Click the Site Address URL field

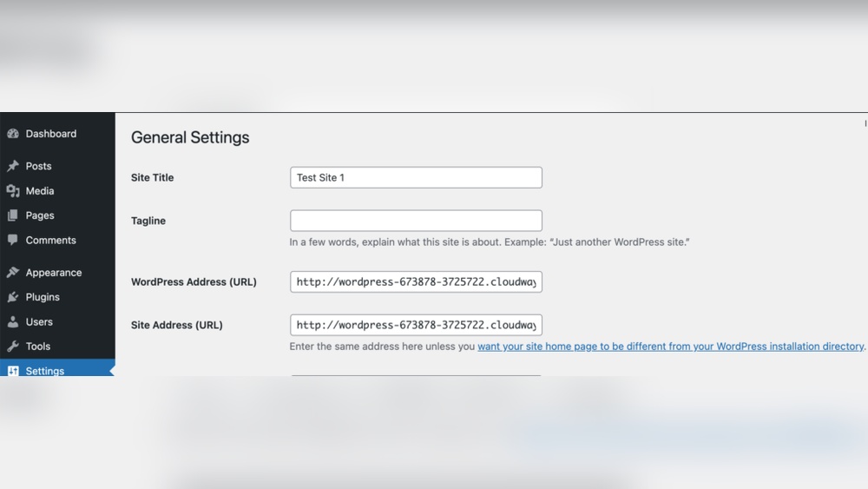coord(416,325)
